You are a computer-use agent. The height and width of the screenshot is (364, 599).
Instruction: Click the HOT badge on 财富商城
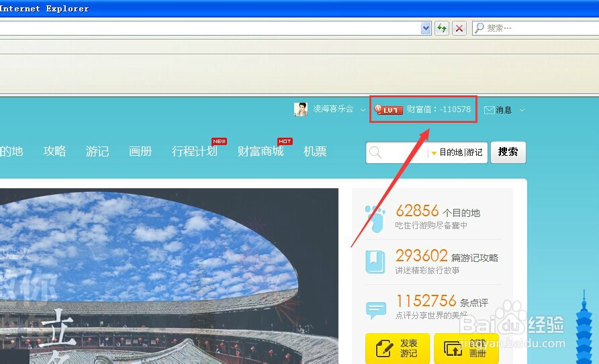point(285,141)
